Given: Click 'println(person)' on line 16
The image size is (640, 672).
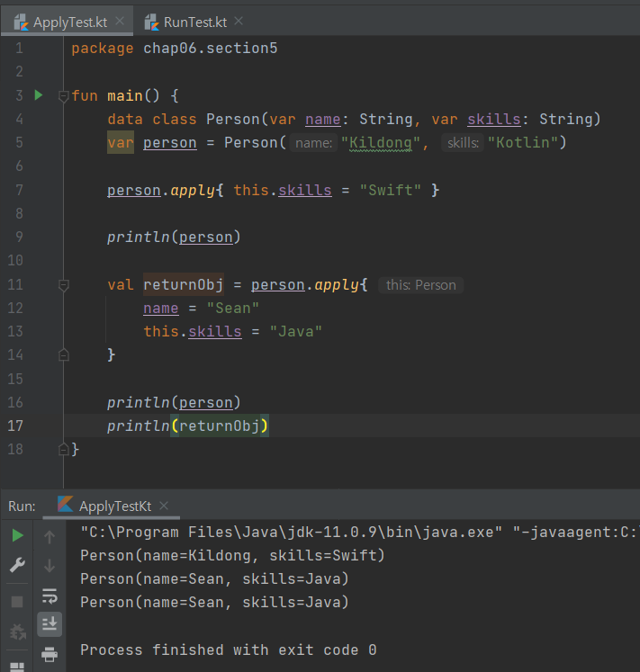Looking at the screenshot, I should [x=174, y=402].
